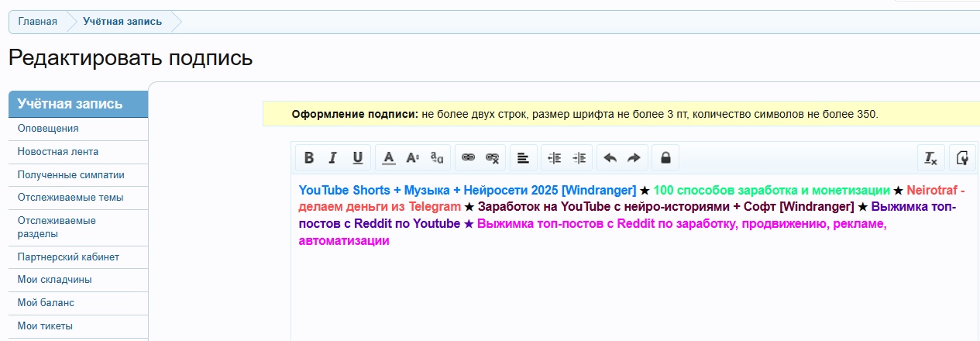Remove formatting with the Tx icon
The height and width of the screenshot is (341, 980).
[930, 158]
